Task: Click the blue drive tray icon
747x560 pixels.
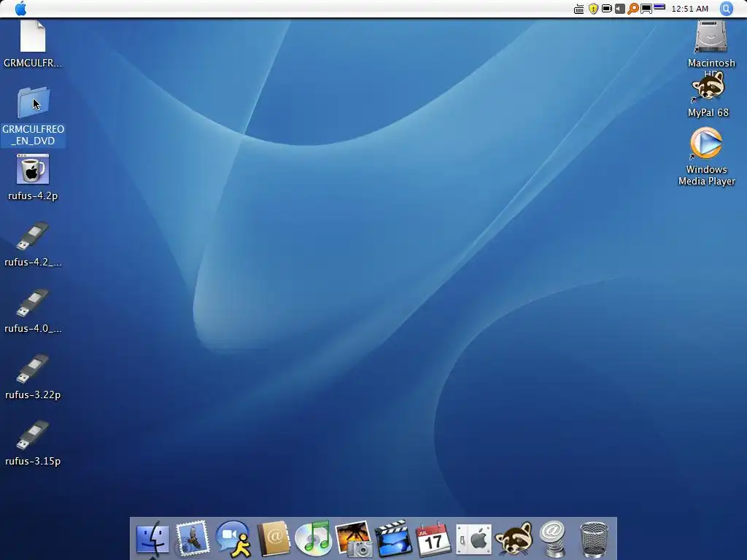Action: [659, 7]
